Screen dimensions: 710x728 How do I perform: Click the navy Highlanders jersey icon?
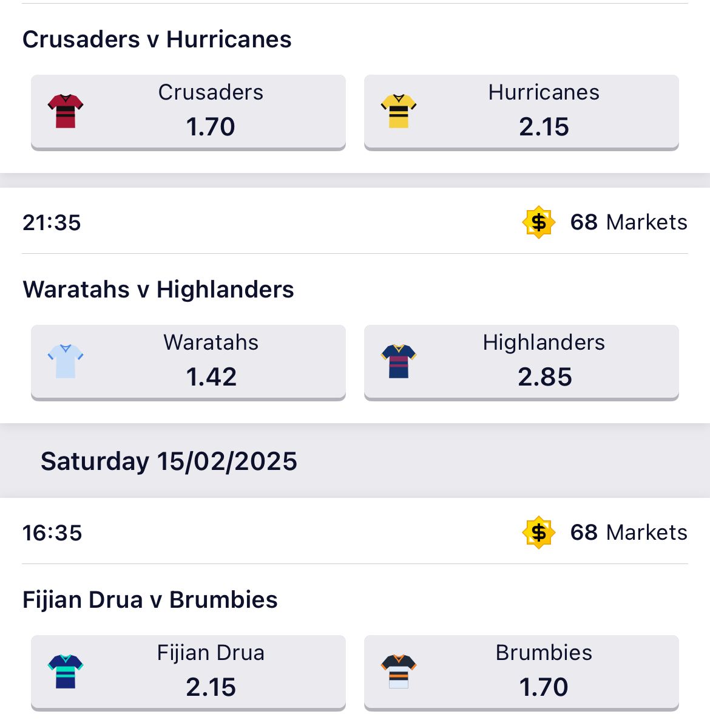coord(399,361)
